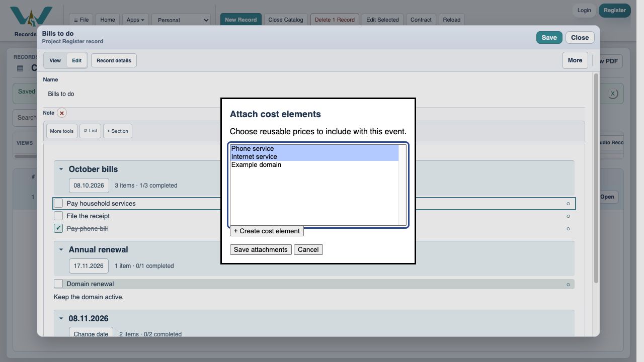The height and width of the screenshot is (362, 644).
Task: Select Example domain in cost list
Action: tap(314, 165)
